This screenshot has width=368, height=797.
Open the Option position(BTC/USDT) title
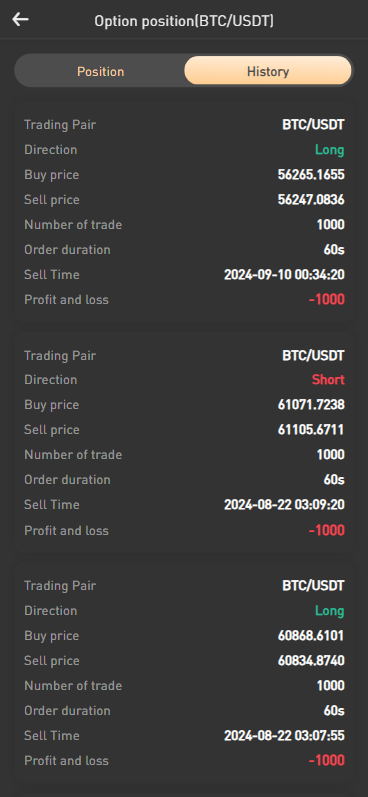click(x=184, y=21)
